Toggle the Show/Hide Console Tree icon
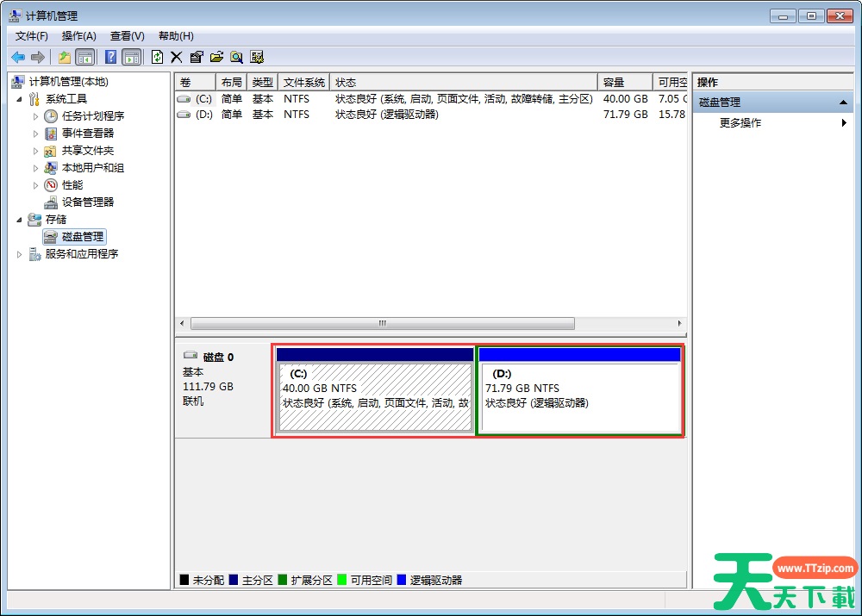The width and height of the screenshot is (862, 616). [84, 57]
